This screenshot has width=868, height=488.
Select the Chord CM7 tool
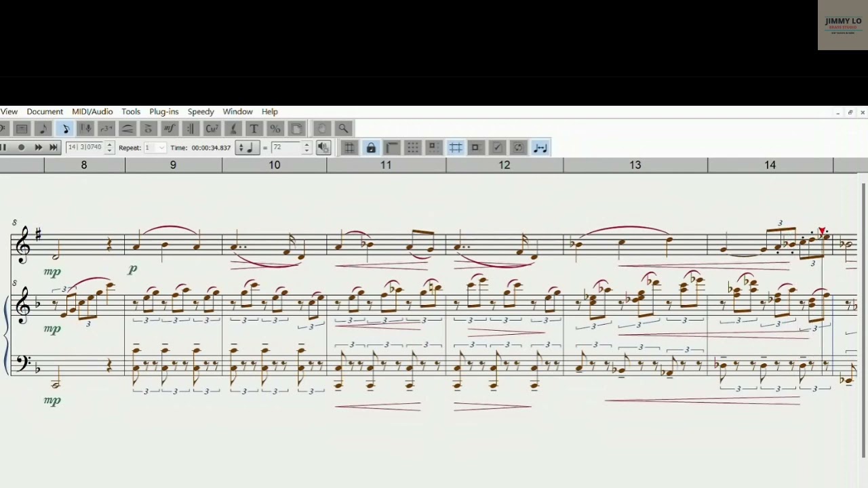tap(212, 129)
